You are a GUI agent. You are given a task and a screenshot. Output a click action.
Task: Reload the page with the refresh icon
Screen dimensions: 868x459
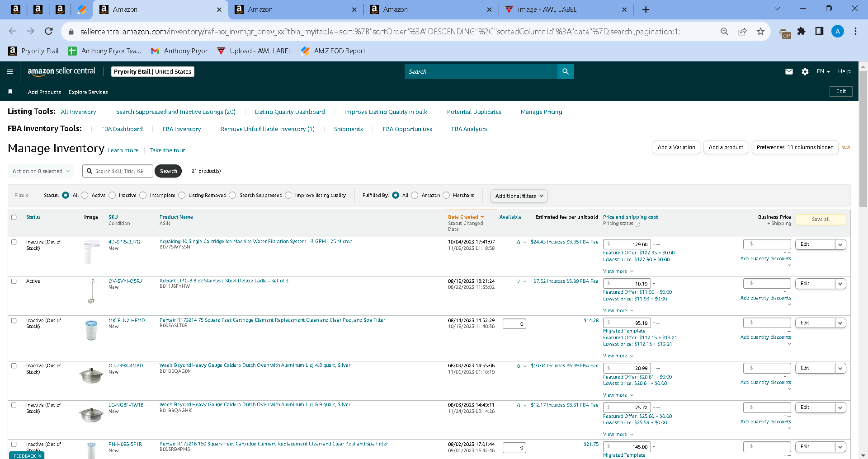coord(49,31)
